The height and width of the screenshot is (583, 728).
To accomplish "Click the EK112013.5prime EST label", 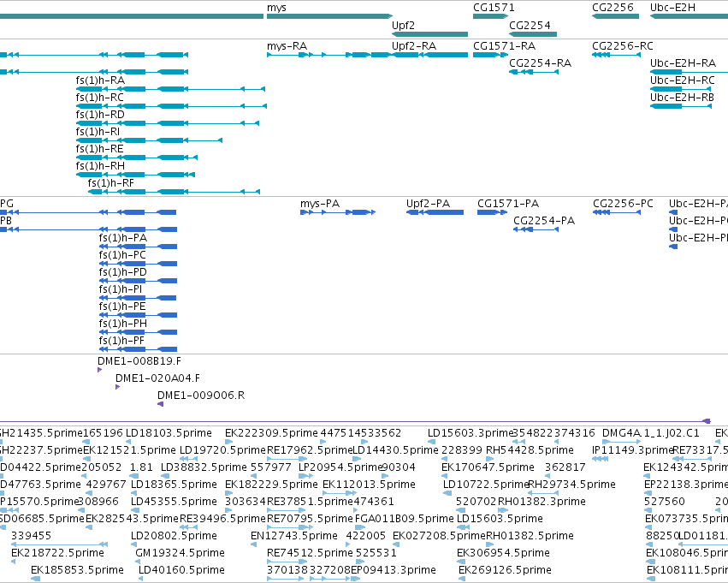I will click(x=369, y=485).
